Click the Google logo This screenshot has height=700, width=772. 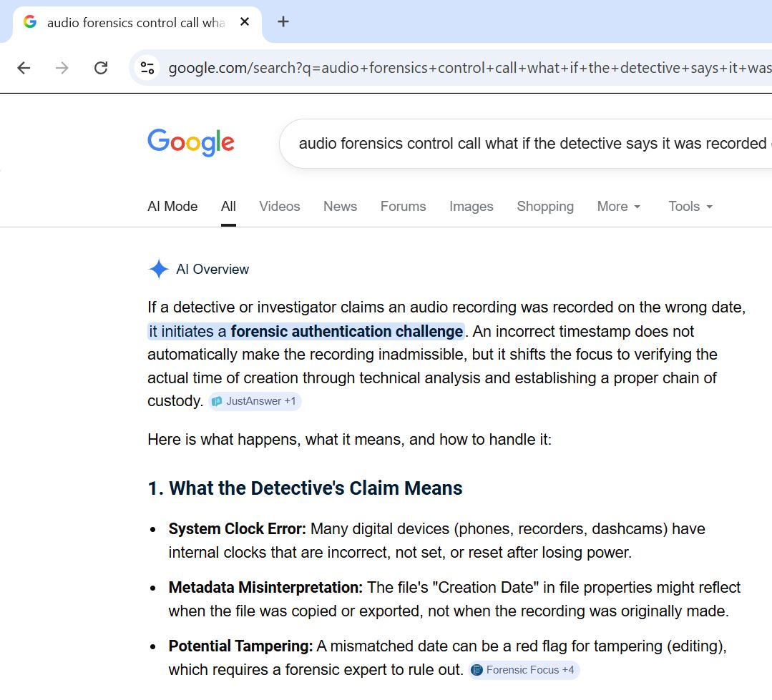191,143
